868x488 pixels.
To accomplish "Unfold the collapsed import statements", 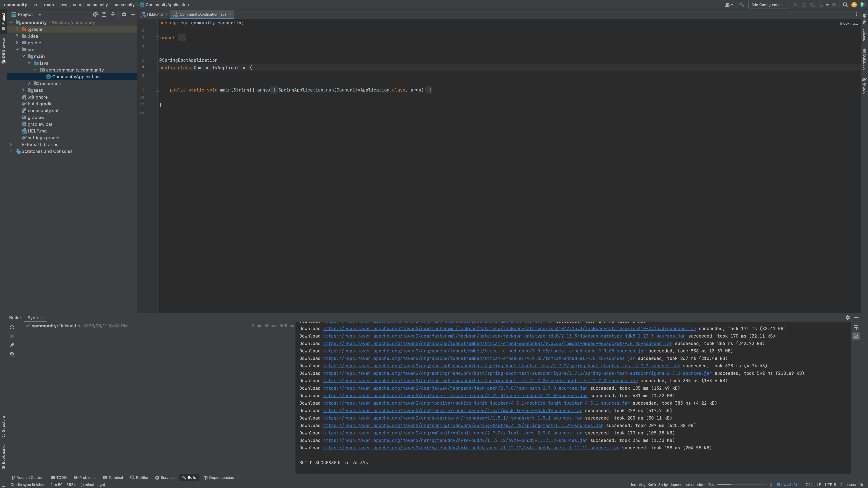I will coord(157,38).
